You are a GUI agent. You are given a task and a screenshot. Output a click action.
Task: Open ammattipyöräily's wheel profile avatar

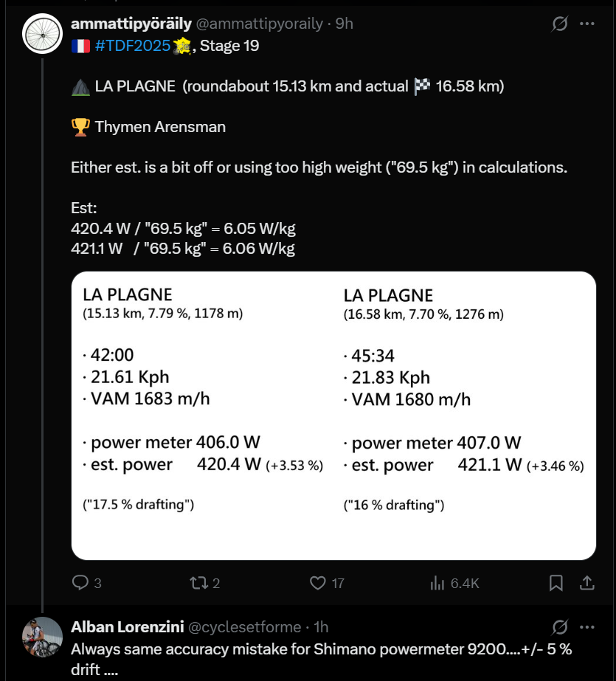coord(43,33)
